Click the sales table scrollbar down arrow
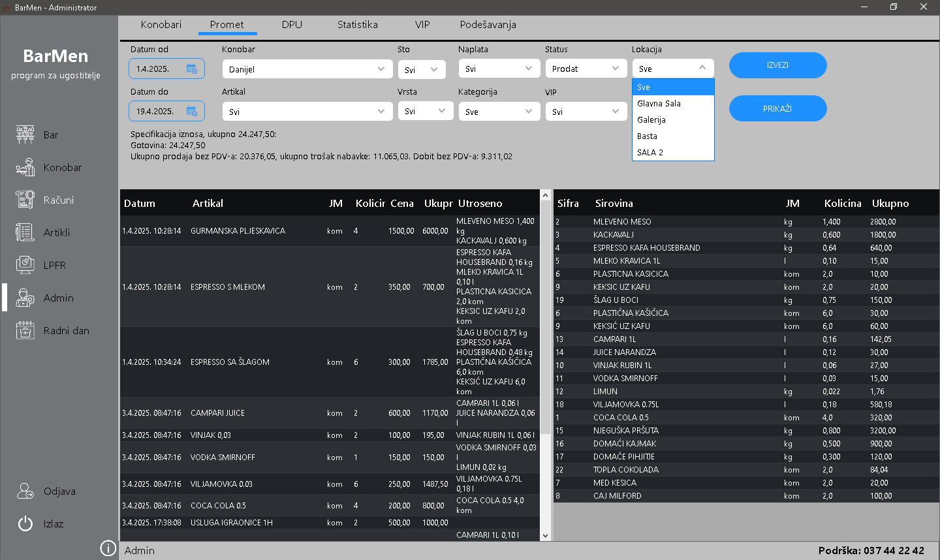The height and width of the screenshot is (560, 940). point(546,535)
